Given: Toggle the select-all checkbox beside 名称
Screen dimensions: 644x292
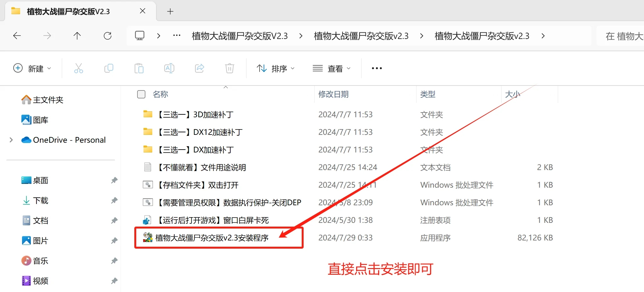Looking at the screenshot, I should pos(141,94).
